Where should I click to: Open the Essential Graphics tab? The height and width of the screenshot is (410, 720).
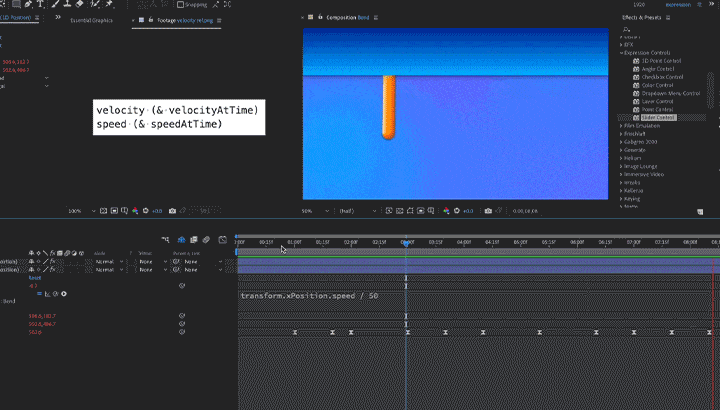click(x=91, y=20)
